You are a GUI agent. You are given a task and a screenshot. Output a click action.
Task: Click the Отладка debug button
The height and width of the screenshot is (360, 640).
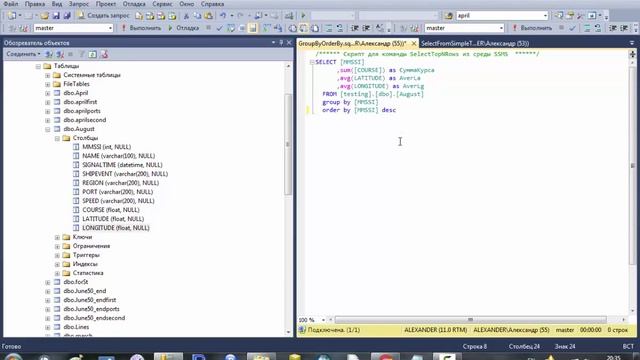(183, 28)
